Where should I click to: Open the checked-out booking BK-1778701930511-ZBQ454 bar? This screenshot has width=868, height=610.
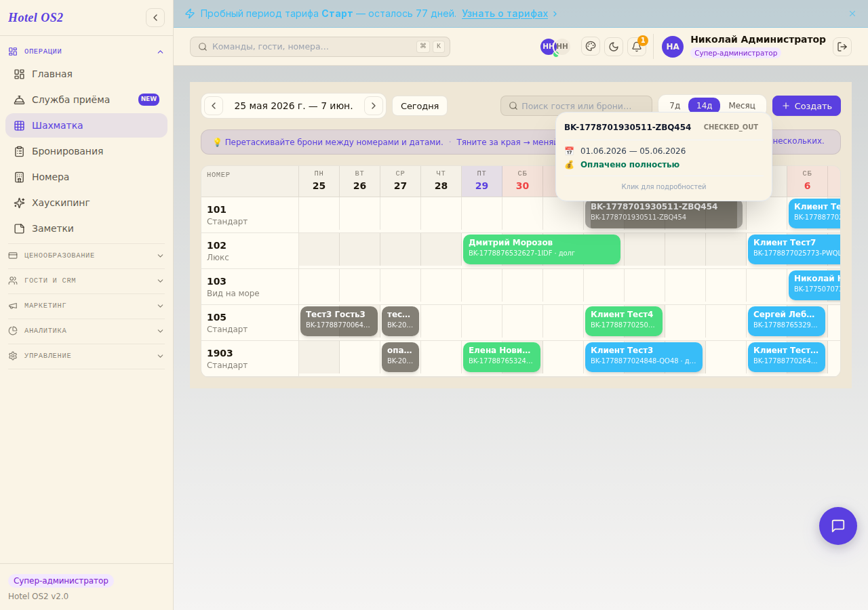pos(664,213)
